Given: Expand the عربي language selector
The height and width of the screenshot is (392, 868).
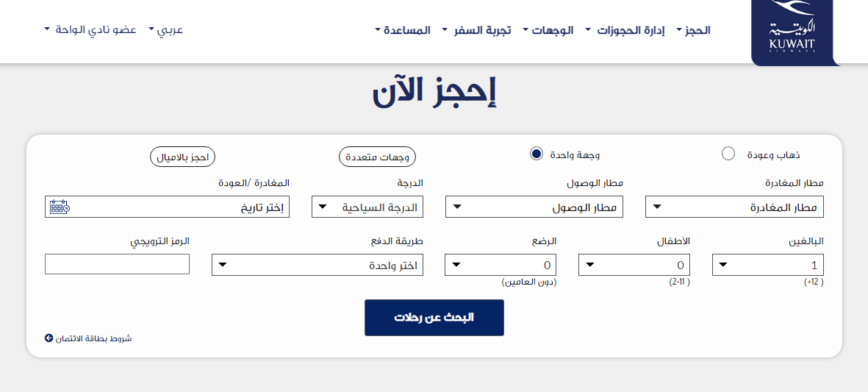Looking at the screenshot, I should pyautogui.click(x=166, y=30).
